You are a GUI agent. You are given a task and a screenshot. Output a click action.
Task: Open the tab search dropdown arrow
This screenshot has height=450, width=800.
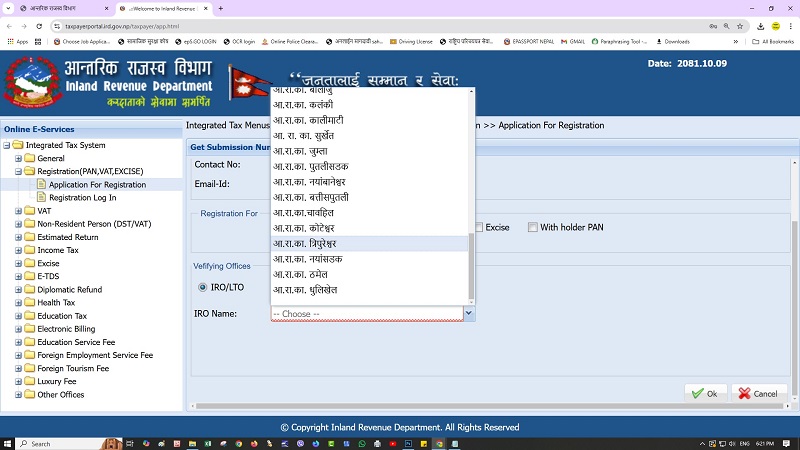coord(8,8)
